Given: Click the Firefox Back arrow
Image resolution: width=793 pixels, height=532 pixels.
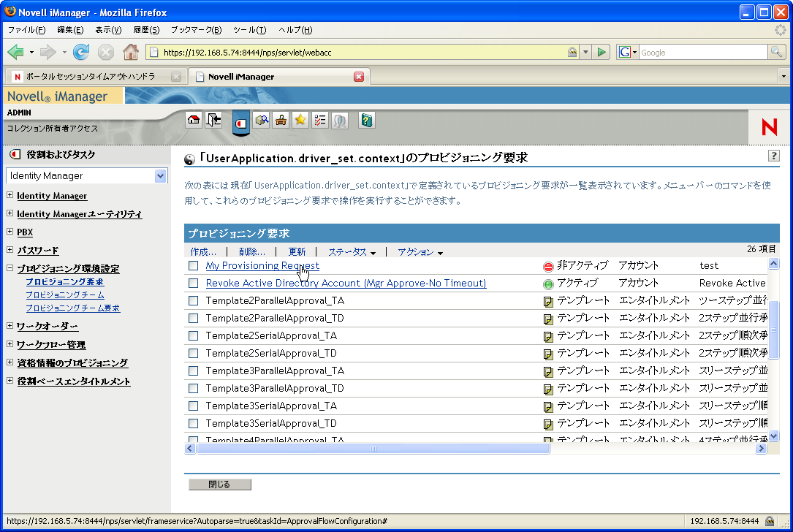Looking at the screenshot, I should click(x=15, y=52).
